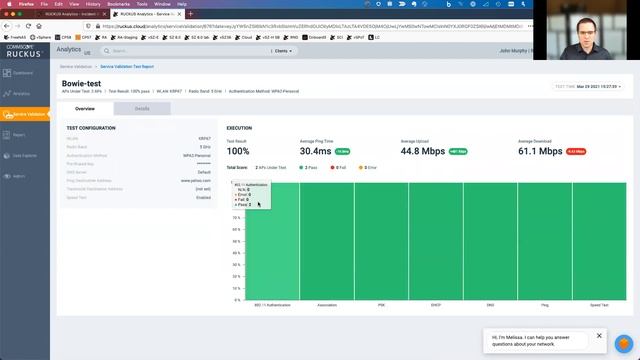Click the 'www.yahoo.com' ping destination value
Viewport: 640px width, 360px height.
[196, 180]
